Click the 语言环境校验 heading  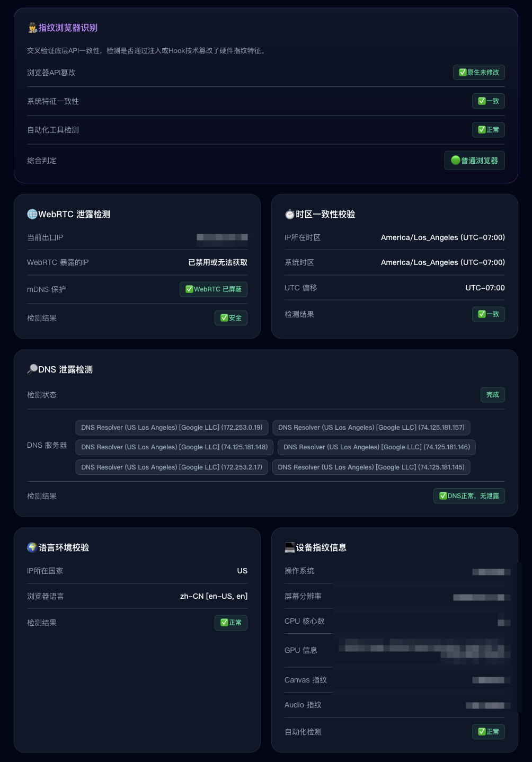(64, 547)
